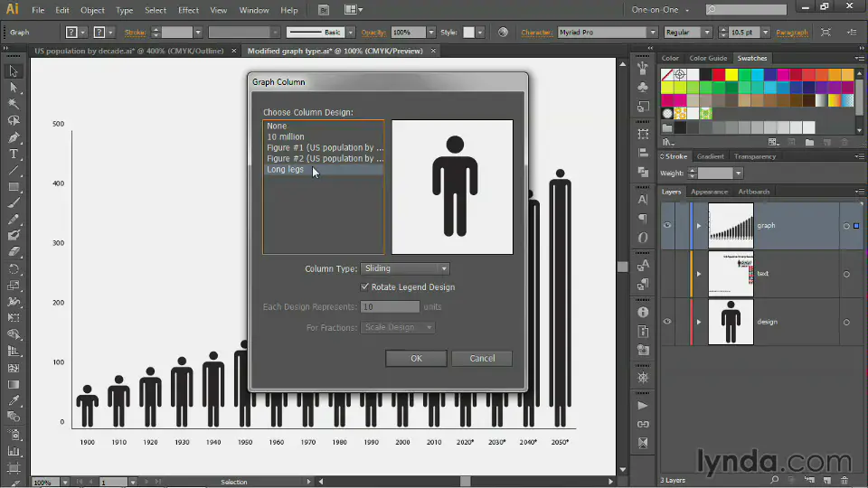Click OK in Graph Column dialog
The image size is (868, 488).
[416, 358]
